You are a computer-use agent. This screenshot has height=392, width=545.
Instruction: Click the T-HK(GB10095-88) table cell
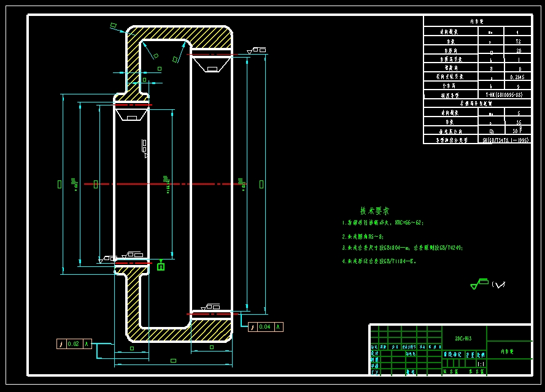pos(504,94)
